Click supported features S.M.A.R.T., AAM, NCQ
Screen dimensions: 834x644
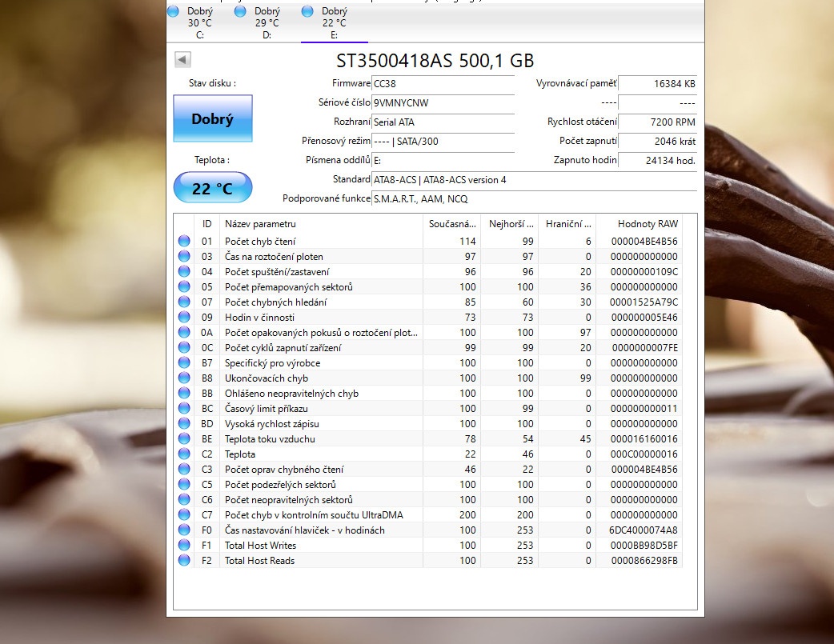(x=534, y=199)
